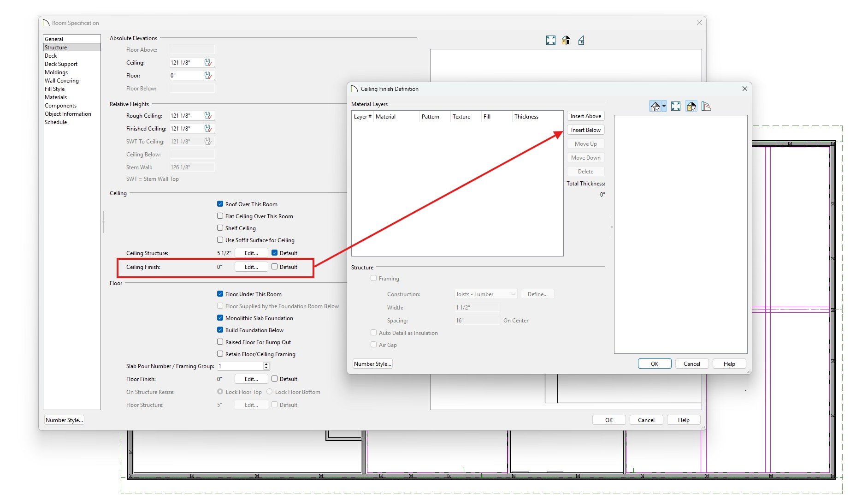Open the Wall Covering panel in sidebar
868x501 pixels.
coord(62,81)
